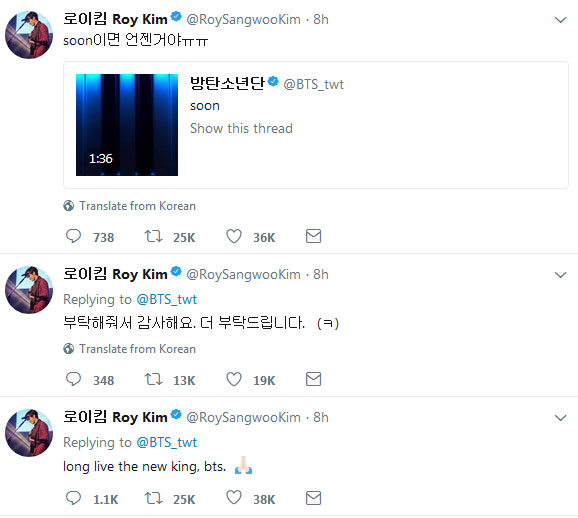This screenshot has height=518, width=578.
Task: Open 'Show this thread' in quoted tweet
Action: (241, 128)
